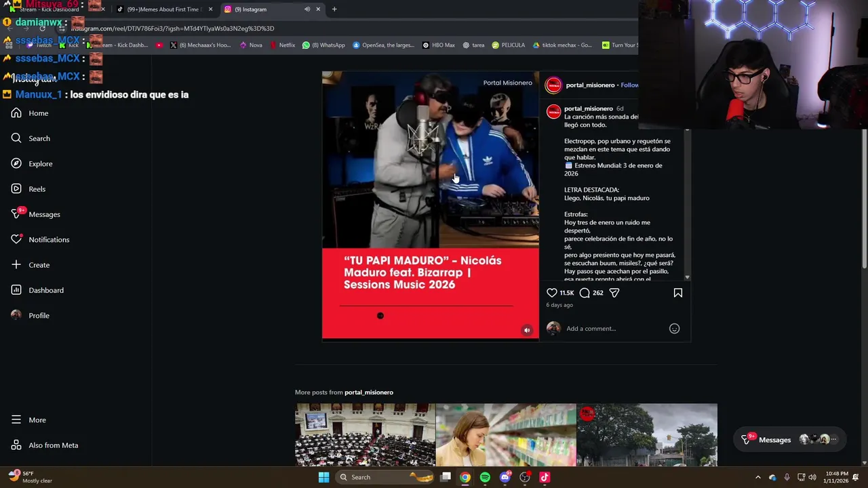Scrub the reel's progress bar knob
Image resolution: width=868 pixels, height=488 pixels.
[380, 316]
